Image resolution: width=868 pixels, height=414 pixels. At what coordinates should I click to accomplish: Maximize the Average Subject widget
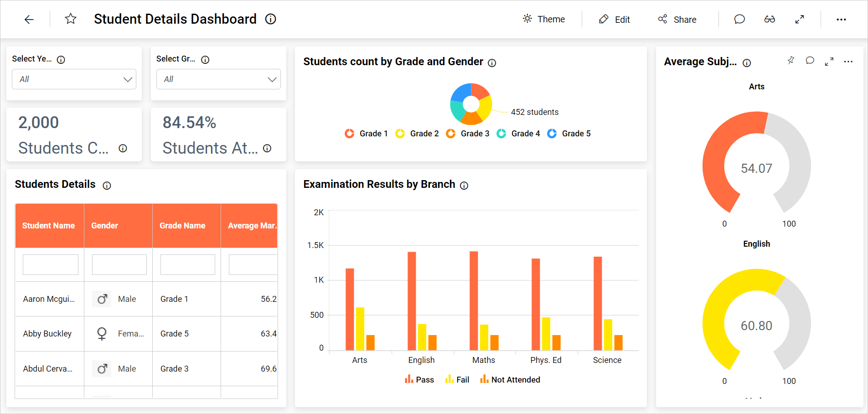829,61
